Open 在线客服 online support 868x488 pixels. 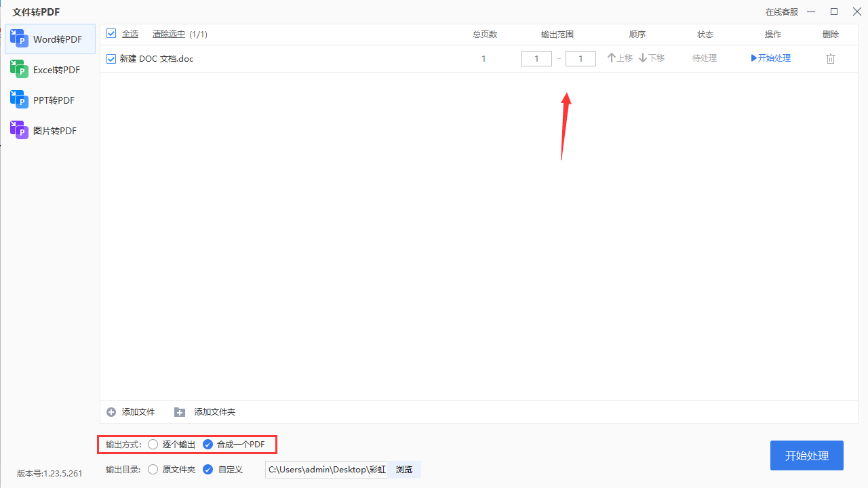click(x=782, y=12)
